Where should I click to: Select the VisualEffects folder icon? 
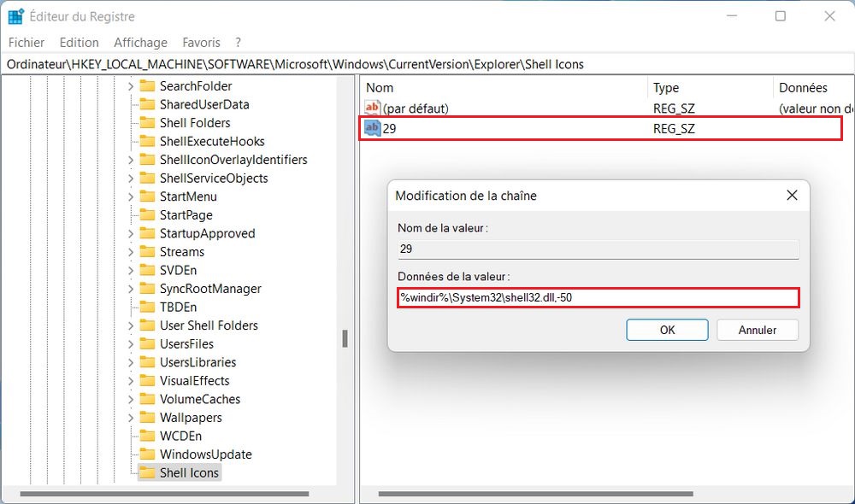tap(147, 380)
